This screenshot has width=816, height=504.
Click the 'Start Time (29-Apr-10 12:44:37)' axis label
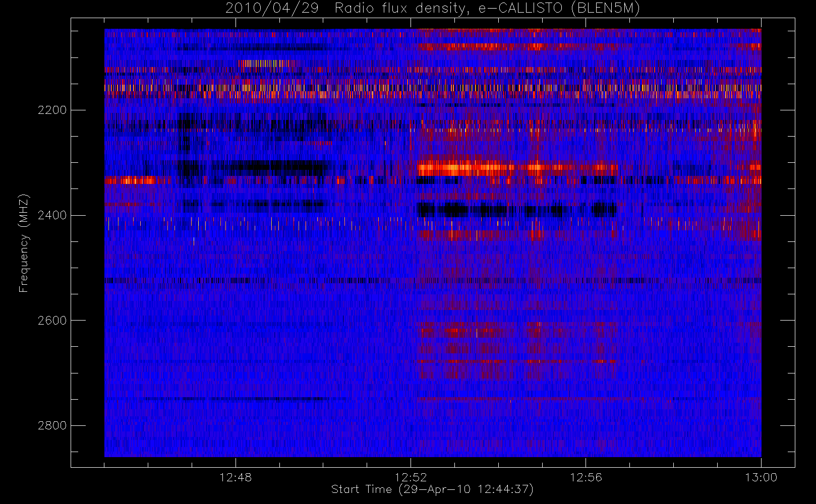(x=432, y=489)
